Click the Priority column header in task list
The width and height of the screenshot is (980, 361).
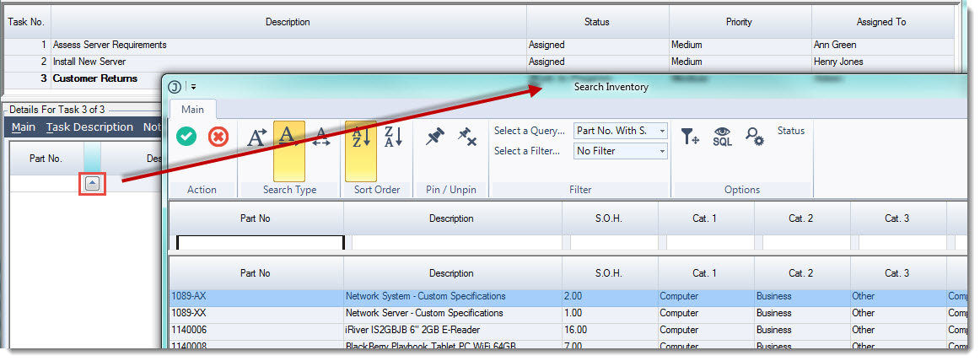pos(740,22)
